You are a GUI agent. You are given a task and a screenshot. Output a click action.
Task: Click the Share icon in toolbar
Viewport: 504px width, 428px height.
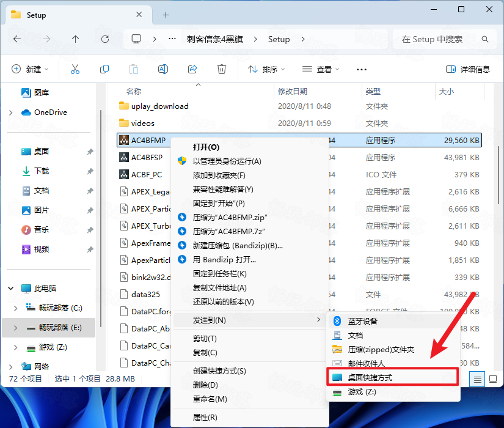tap(192, 69)
